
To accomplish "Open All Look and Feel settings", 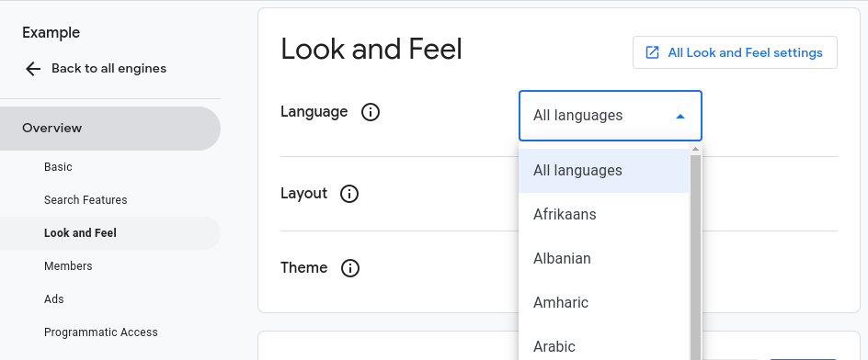I will click(735, 52).
